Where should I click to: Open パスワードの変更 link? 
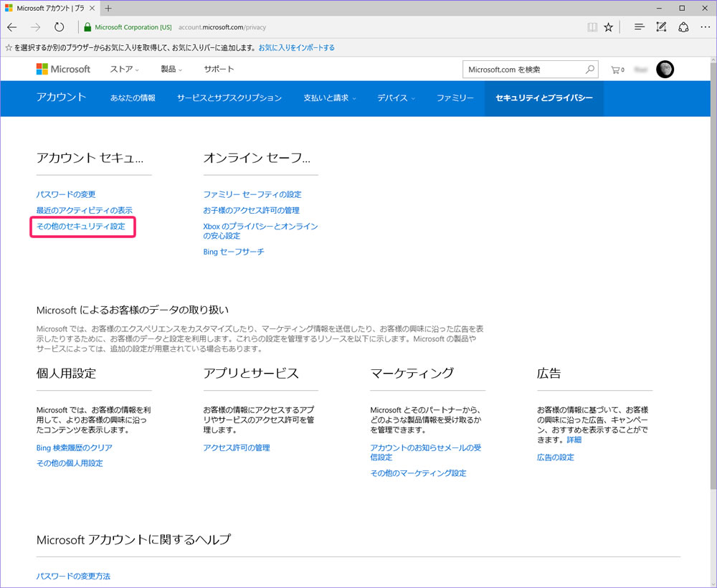click(x=66, y=194)
